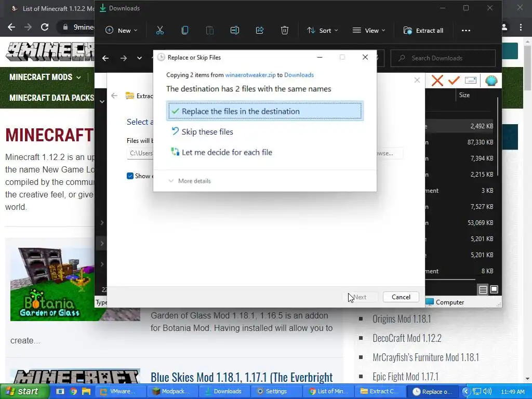Switch to Settings taskbar item
The height and width of the screenshot is (399, 532).
click(x=276, y=391)
